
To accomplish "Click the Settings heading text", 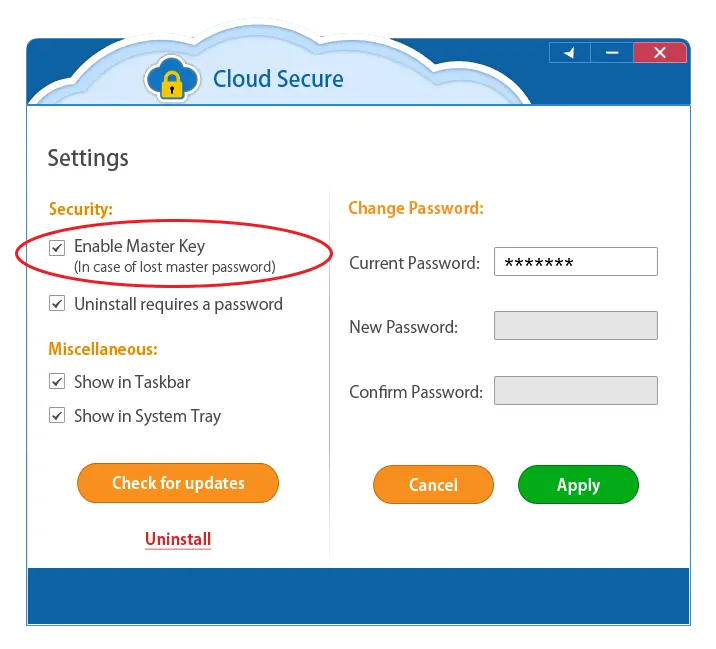I will coord(88,158).
